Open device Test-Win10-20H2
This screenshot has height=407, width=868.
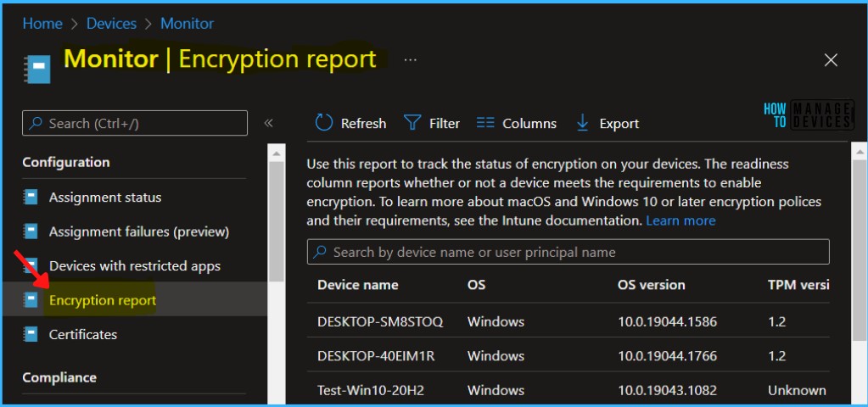tap(371, 390)
